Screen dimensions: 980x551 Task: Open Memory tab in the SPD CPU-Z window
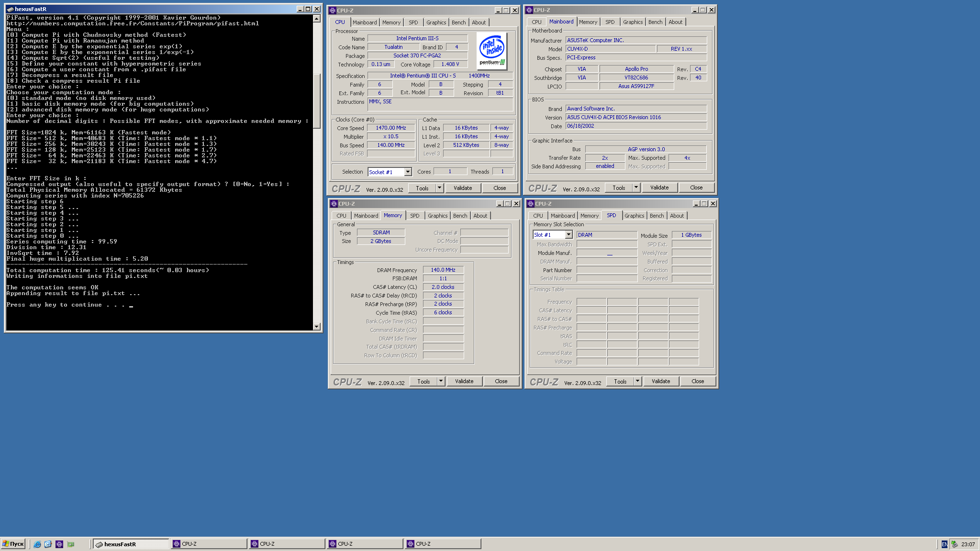pyautogui.click(x=589, y=216)
